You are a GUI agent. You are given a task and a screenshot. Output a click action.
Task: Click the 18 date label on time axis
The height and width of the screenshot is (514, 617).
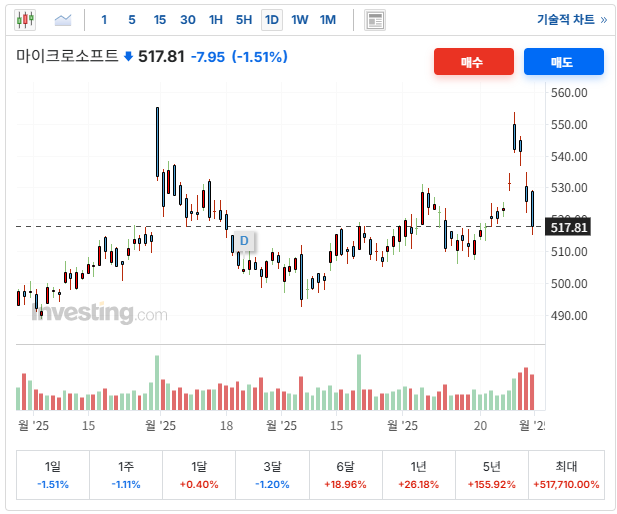pos(226,425)
